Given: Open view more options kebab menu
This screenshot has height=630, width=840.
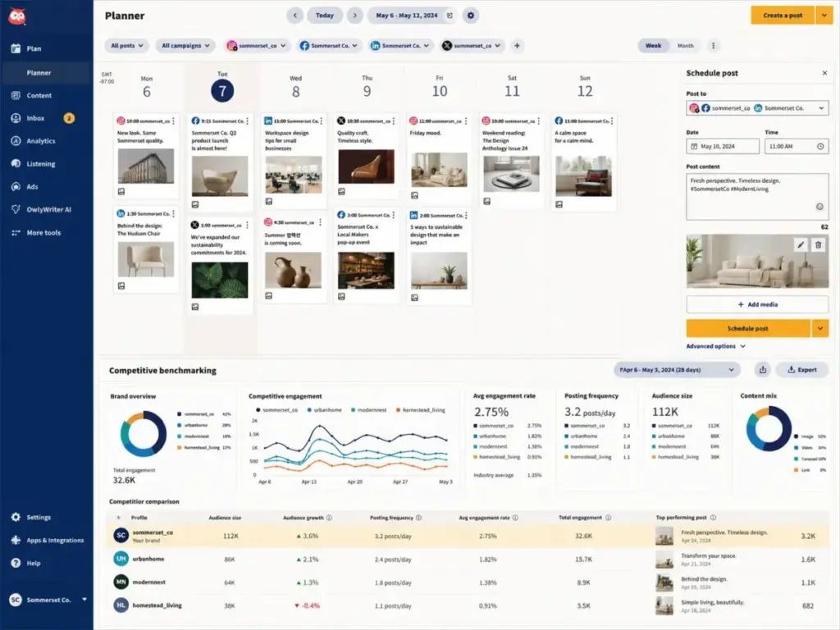Looking at the screenshot, I should [x=713, y=46].
